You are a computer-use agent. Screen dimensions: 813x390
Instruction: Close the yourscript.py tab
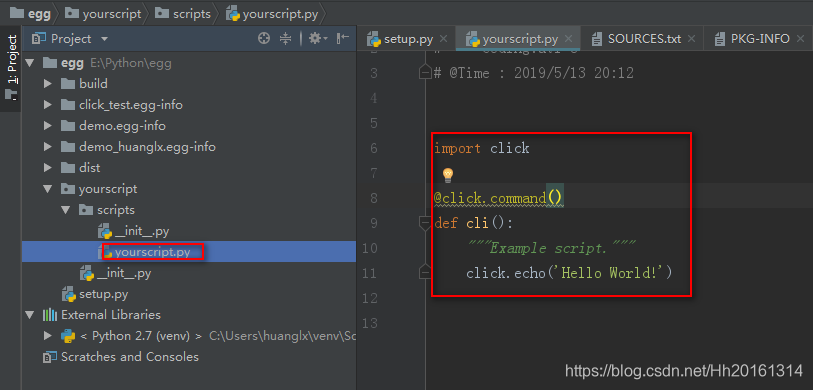coord(569,39)
